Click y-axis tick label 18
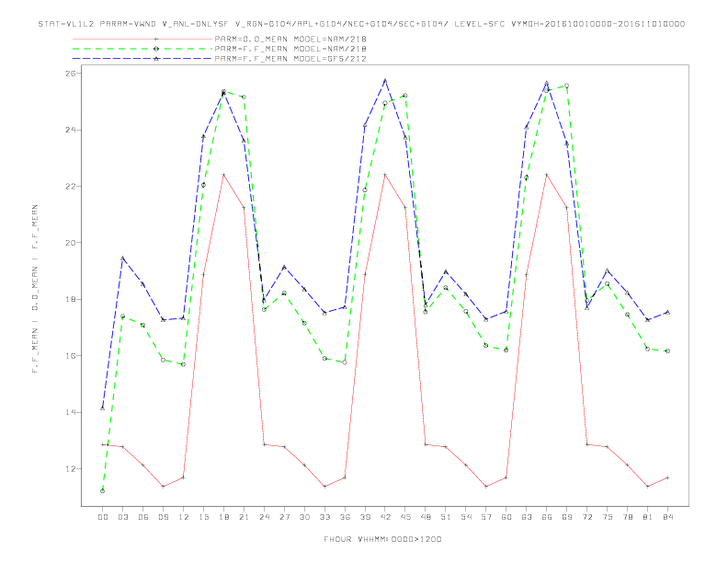 pyautogui.click(x=72, y=300)
